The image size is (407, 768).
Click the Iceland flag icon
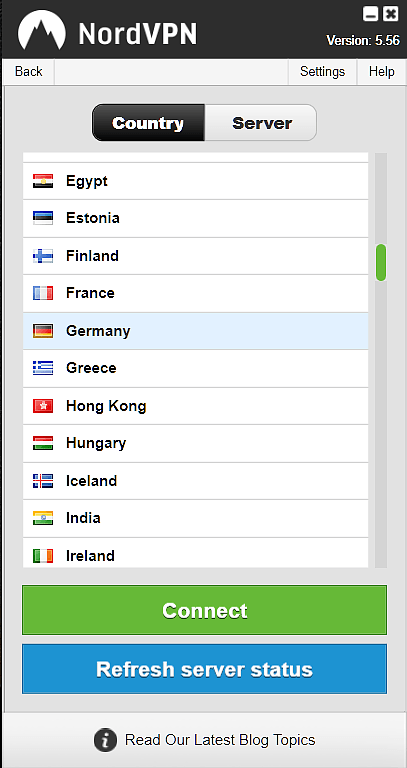43,481
